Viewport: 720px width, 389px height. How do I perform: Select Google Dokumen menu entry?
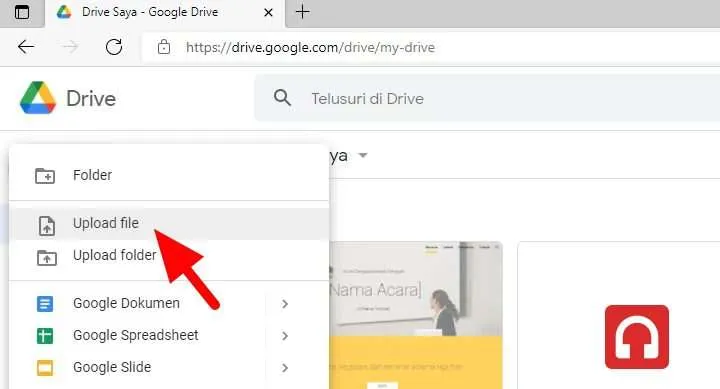pyautogui.click(x=169, y=303)
